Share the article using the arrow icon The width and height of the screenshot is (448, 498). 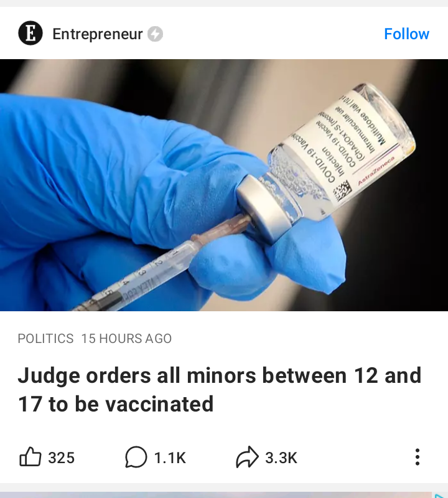(x=247, y=457)
